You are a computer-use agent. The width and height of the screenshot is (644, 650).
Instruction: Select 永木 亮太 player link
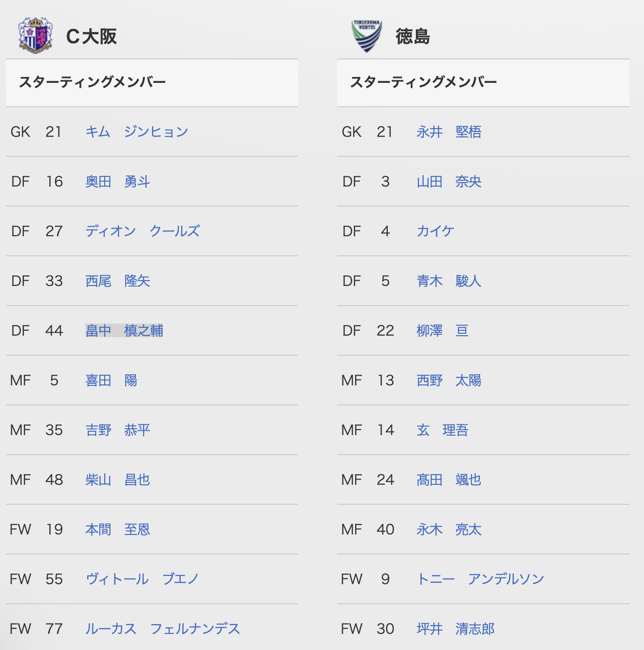coord(449,530)
